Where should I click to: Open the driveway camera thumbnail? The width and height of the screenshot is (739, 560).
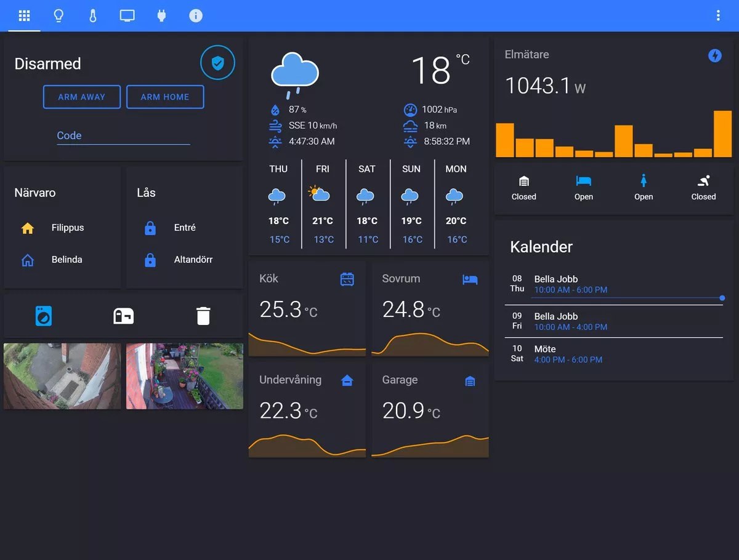click(62, 376)
